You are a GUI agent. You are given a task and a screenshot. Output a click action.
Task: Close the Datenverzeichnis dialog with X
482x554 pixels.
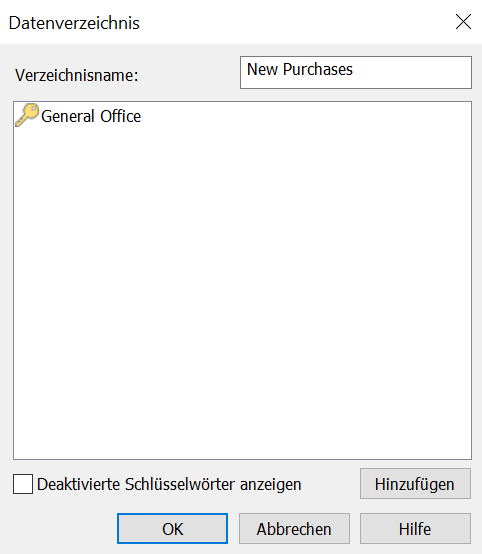click(x=463, y=22)
